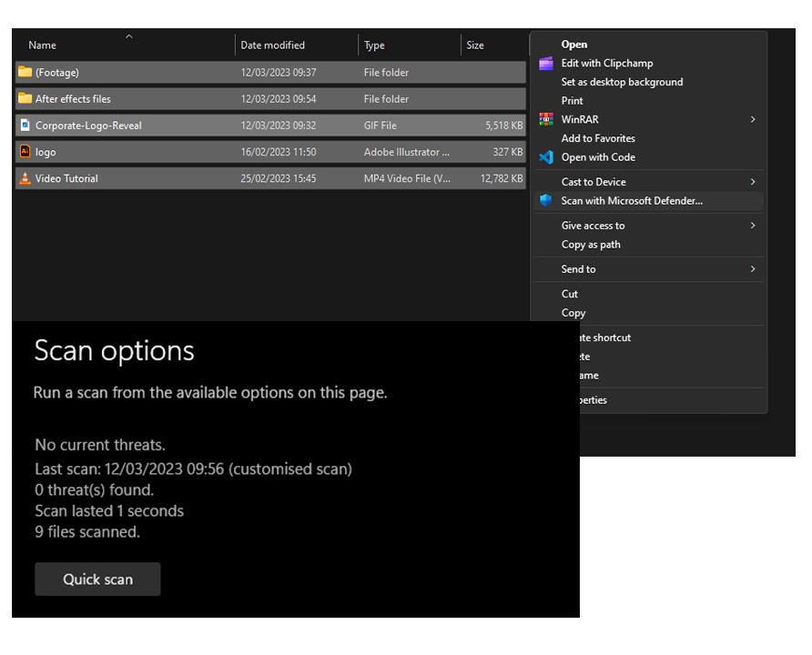Select Copy as path
The width and height of the screenshot is (812, 655).
click(591, 244)
